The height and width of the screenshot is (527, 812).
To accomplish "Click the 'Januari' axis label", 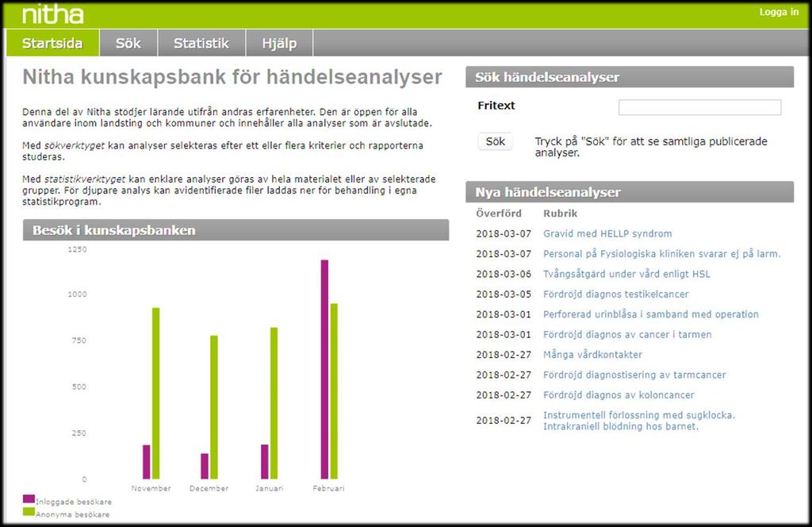I will [270, 488].
